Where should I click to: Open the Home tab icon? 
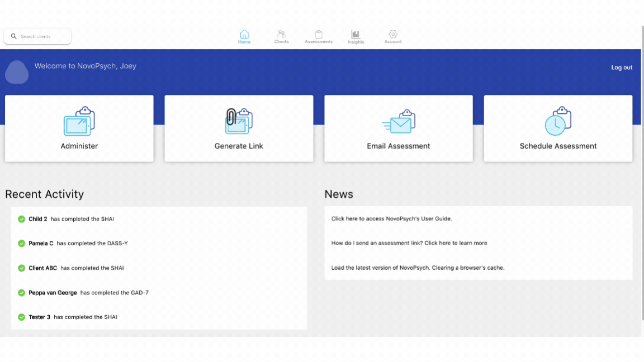244,34
